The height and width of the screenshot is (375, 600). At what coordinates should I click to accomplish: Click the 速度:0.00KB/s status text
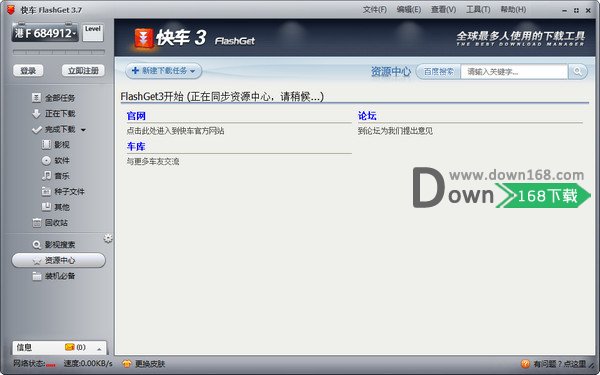88,364
